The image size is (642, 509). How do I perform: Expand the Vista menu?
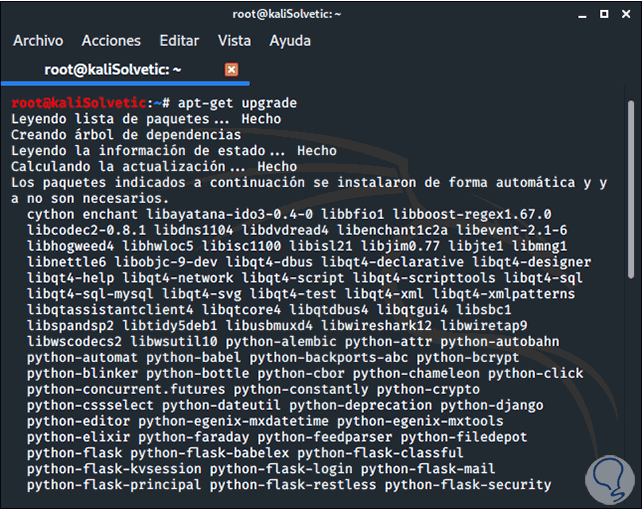[234, 41]
